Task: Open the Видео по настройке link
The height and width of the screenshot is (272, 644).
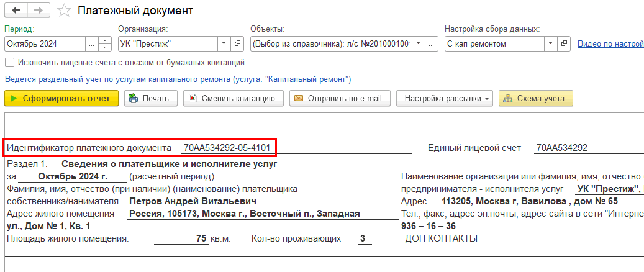Action: pyautogui.click(x=610, y=44)
